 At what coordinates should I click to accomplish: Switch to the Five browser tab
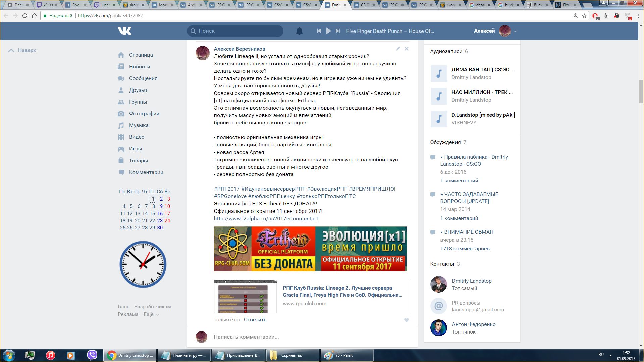76,5
